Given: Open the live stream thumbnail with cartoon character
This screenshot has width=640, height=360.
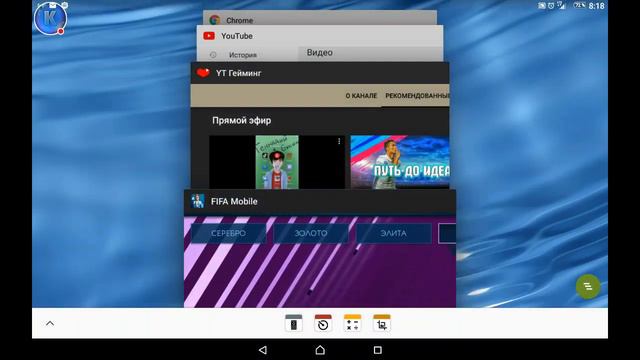Looking at the screenshot, I should [277, 162].
